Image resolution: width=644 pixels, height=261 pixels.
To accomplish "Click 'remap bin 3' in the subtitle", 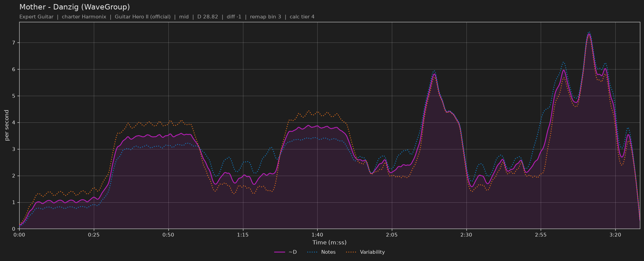I will pyautogui.click(x=266, y=17).
